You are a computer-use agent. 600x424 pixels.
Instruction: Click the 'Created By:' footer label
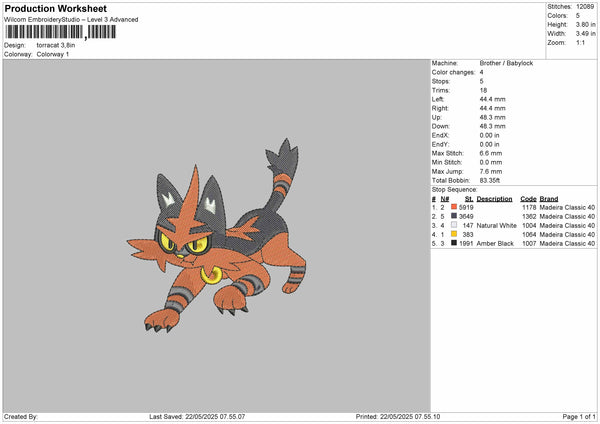21,417
